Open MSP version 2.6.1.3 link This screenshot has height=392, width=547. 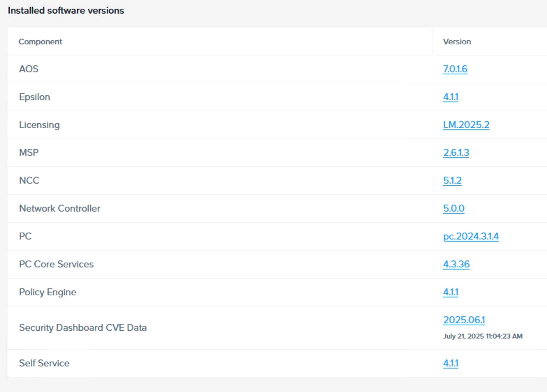pyautogui.click(x=456, y=153)
